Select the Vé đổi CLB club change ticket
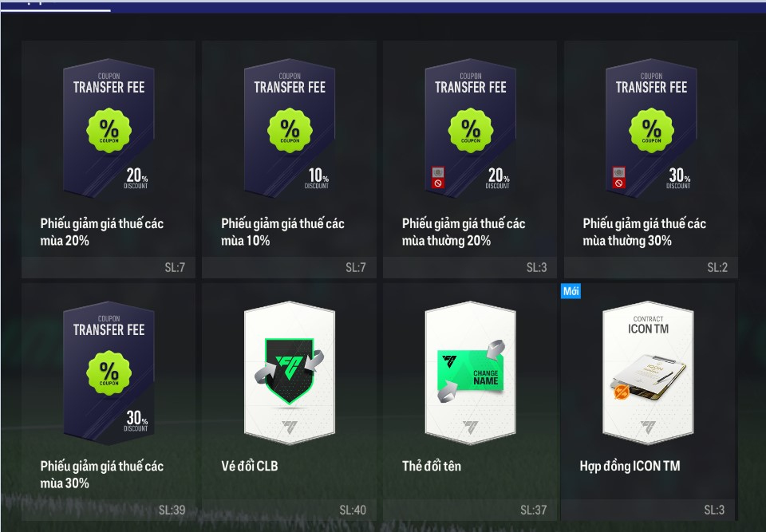Screen dimensions: 766x532 tap(289, 401)
